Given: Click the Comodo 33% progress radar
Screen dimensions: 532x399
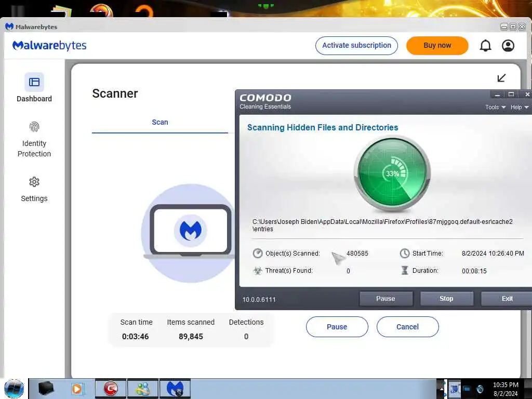Looking at the screenshot, I should [393, 174].
